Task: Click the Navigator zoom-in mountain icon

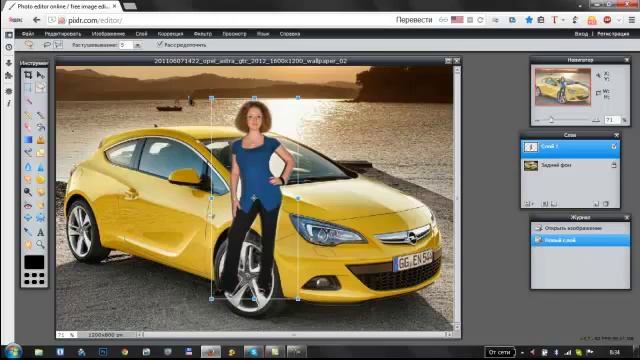Action: tap(596, 120)
